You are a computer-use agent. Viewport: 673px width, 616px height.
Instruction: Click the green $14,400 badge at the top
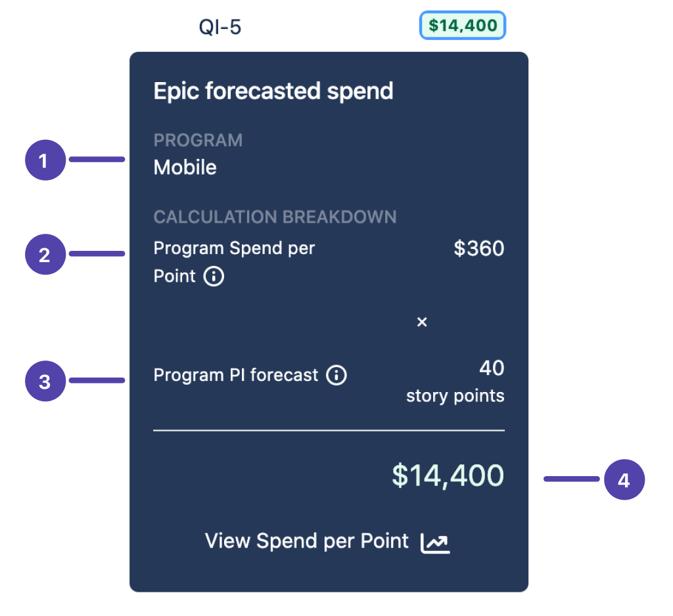coord(463,26)
